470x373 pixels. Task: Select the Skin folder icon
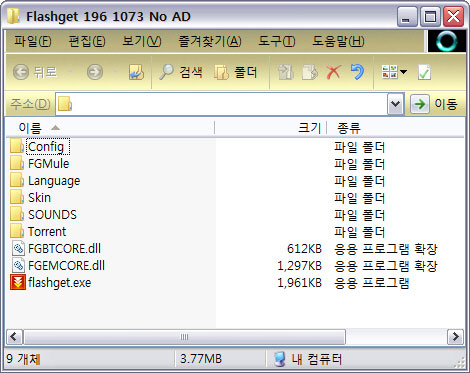17,197
